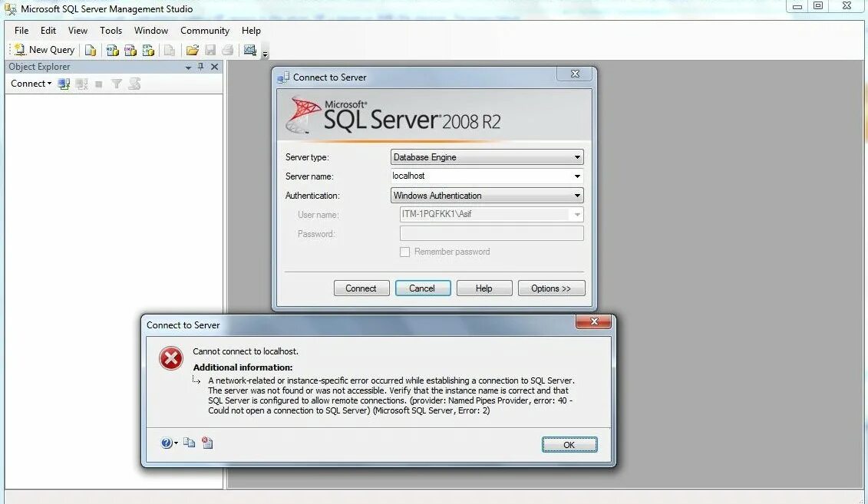Click the 'Cannot connect to localhost.' message

[246, 351]
